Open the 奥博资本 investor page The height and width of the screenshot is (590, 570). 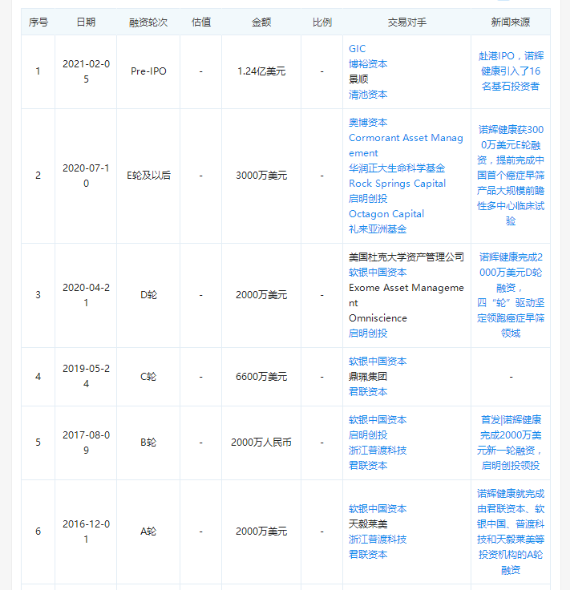(x=368, y=122)
